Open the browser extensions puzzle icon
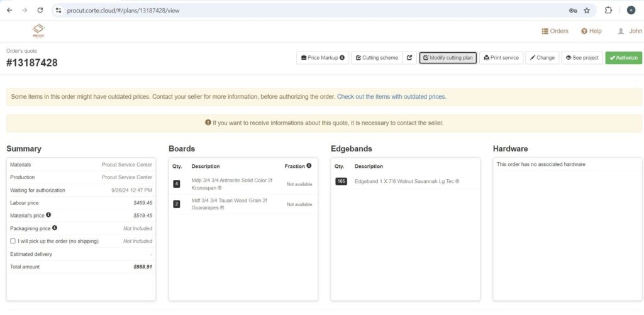 coord(608,10)
